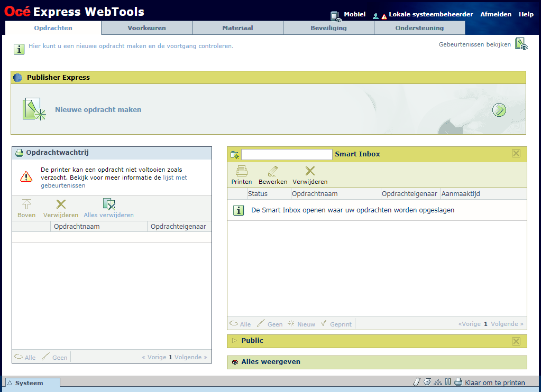Image resolution: width=541 pixels, height=392 pixels.
Task: Click the toner status icon in status bar
Action: (427, 381)
